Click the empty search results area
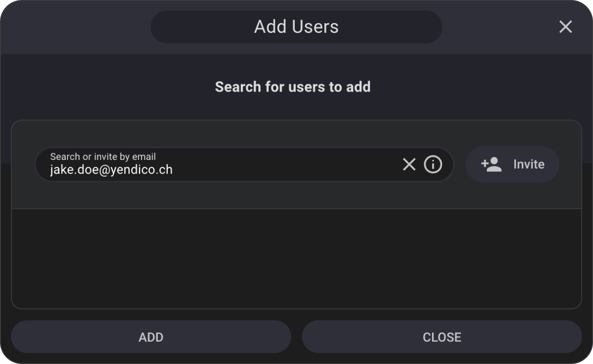Image resolution: width=593 pixels, height=364 pixels. (296, 258)
